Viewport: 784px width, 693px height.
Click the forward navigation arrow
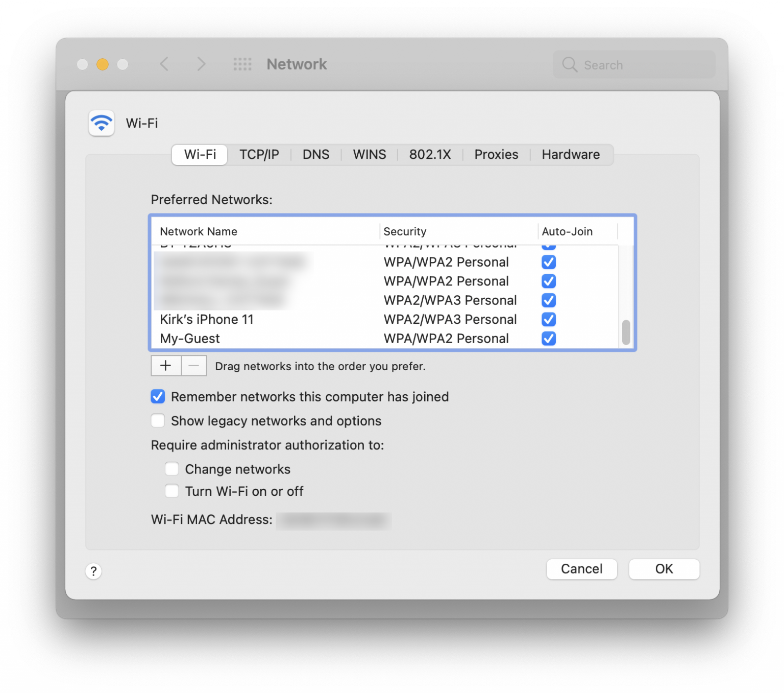(x=201, y=64)
